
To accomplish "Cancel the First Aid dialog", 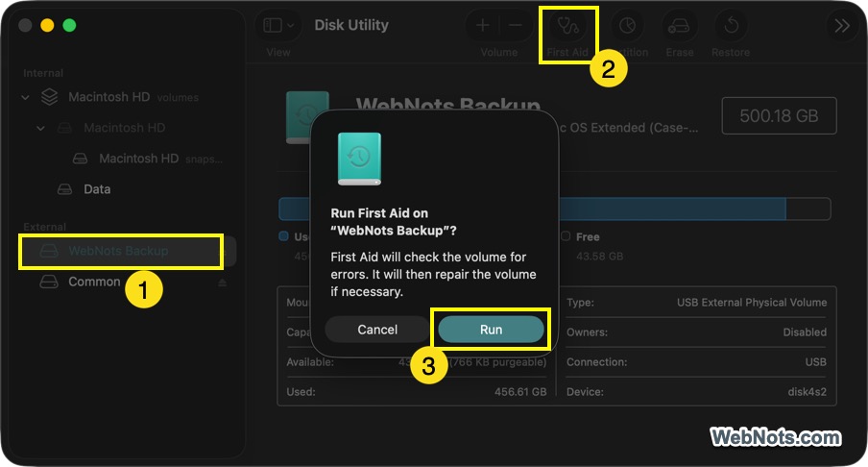I will 377,330.
